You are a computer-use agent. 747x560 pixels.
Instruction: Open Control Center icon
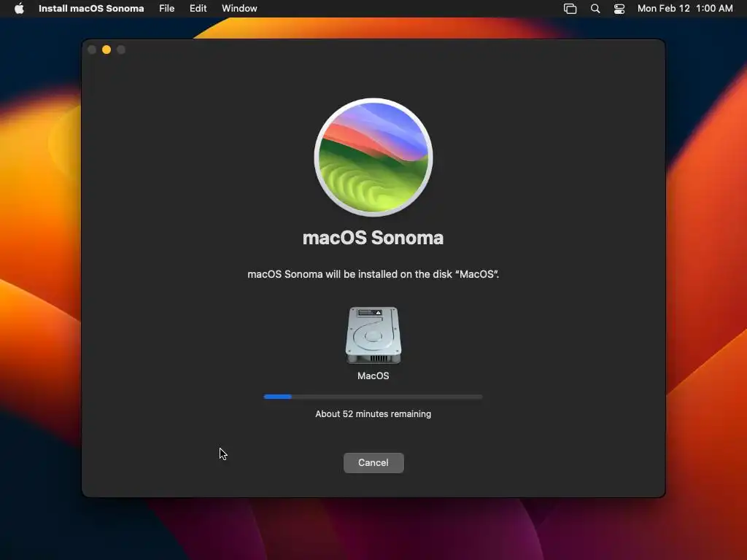coord(619,9)
